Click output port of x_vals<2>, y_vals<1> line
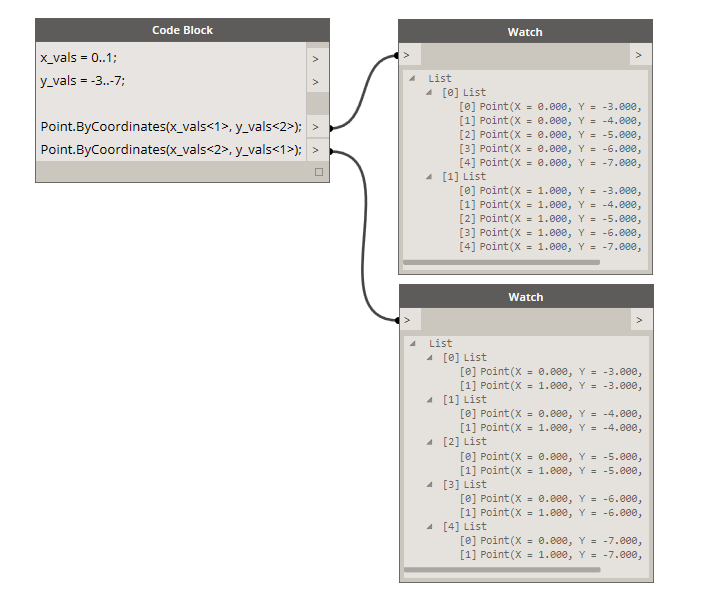Screen dimensions: 725x606 pyautogui.click(x=317, y=150)
